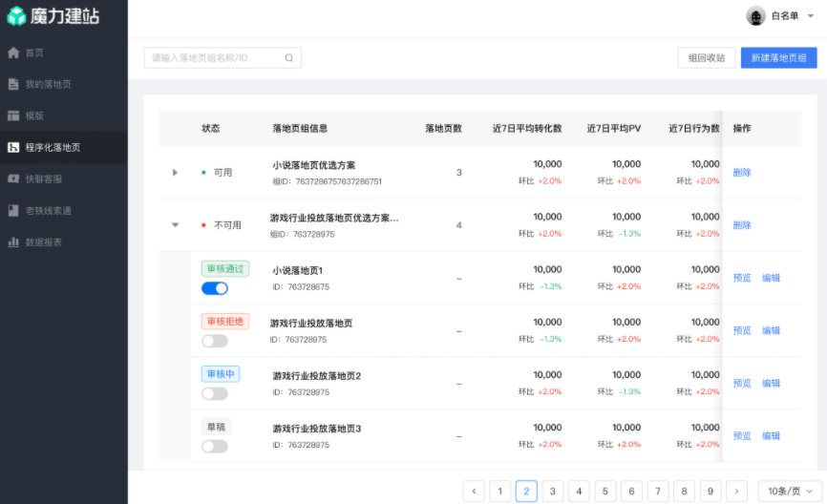
Task: Click the 可用 status text
Action: point(223,173)
